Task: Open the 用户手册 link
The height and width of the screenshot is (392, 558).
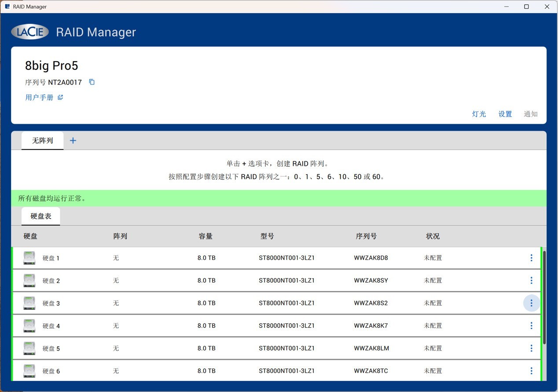Action: click(x=39, y=97)
